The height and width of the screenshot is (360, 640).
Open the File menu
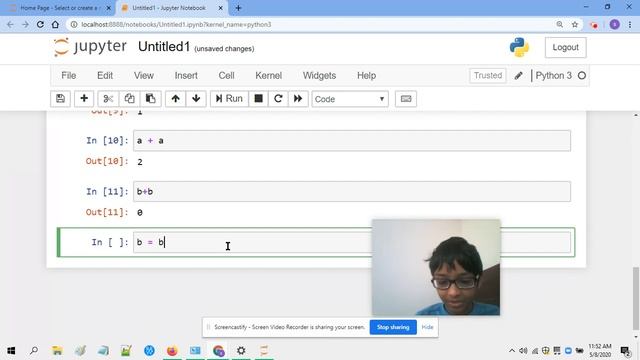coord(69,76)
